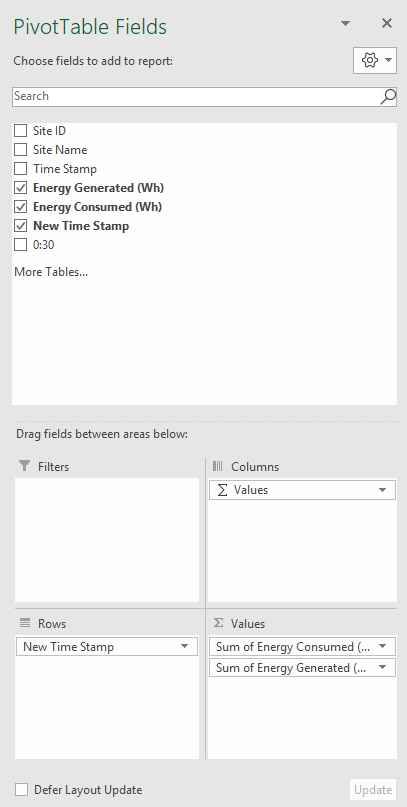The height and width of the screenshot is (807, 407).
Task: Close the PivotTable Fields pane
Action: pyautogui.click(x=387, y=23)
